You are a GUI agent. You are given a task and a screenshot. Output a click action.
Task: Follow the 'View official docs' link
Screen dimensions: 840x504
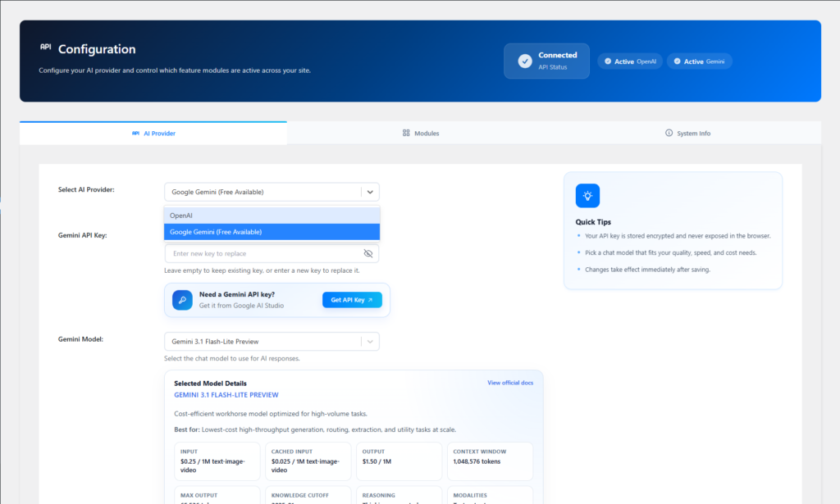[x=512, y=383]
